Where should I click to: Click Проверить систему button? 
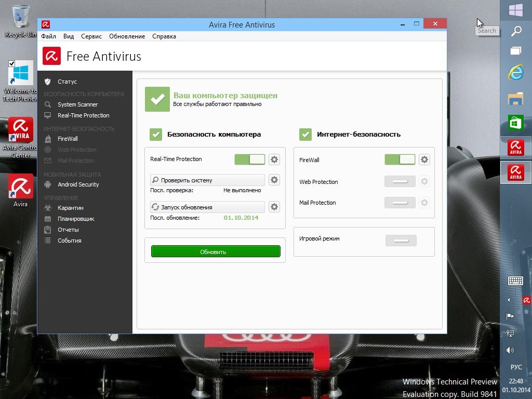(x=207, y=180)
